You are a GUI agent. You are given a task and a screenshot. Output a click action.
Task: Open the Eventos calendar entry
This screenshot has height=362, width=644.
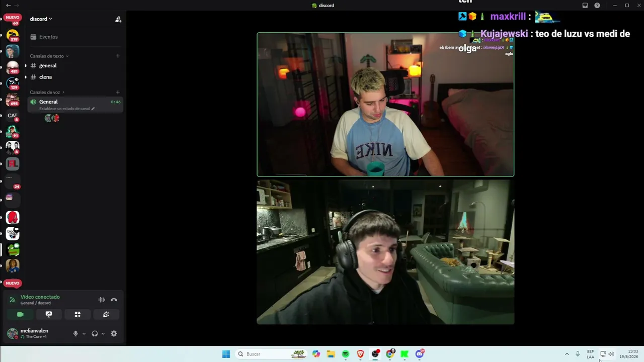(75, 37)
